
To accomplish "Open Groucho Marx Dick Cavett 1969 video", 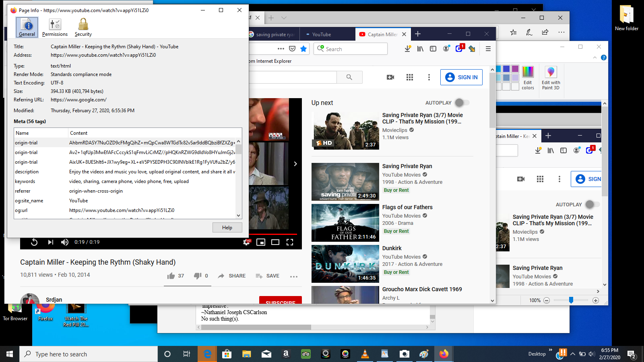I will pyautogui.click(x=422, y=289).
